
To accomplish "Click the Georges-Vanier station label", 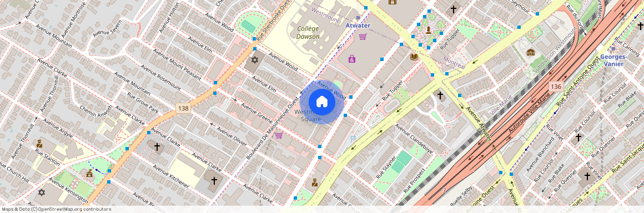I will click(x=613, y=61).
